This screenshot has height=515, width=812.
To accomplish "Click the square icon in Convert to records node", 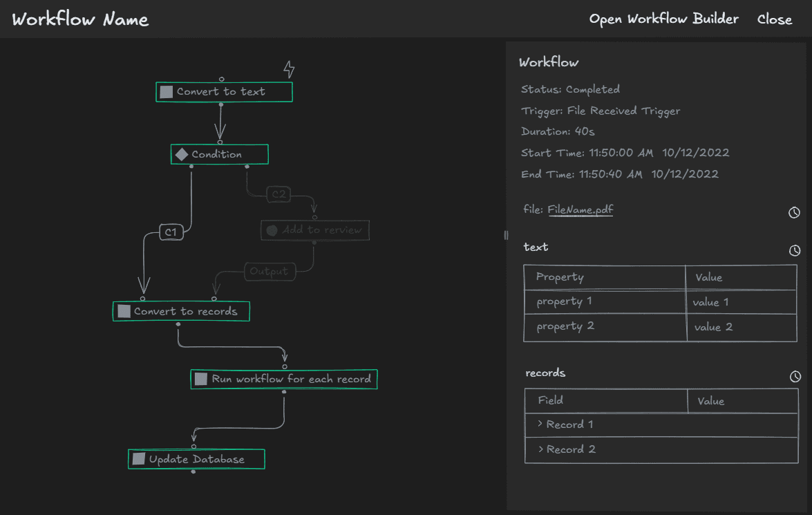I will pos(124,310).
